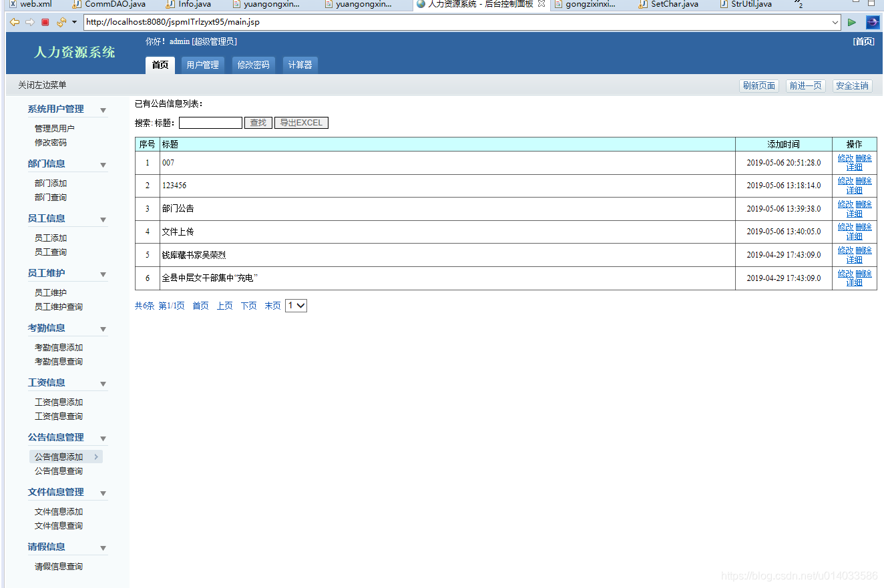Click the 上页 pagination link
This screenshot has width=884, height=588.
[224, 306]
